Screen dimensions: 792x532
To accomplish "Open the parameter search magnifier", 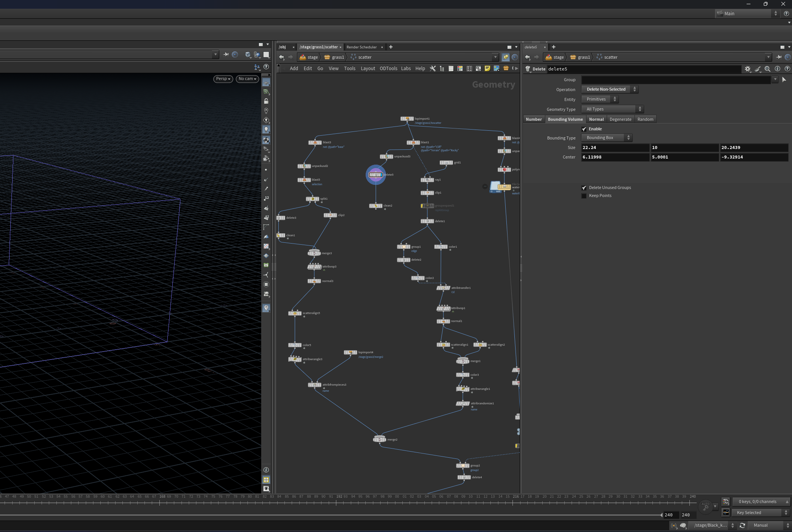I will coord(768,69).
